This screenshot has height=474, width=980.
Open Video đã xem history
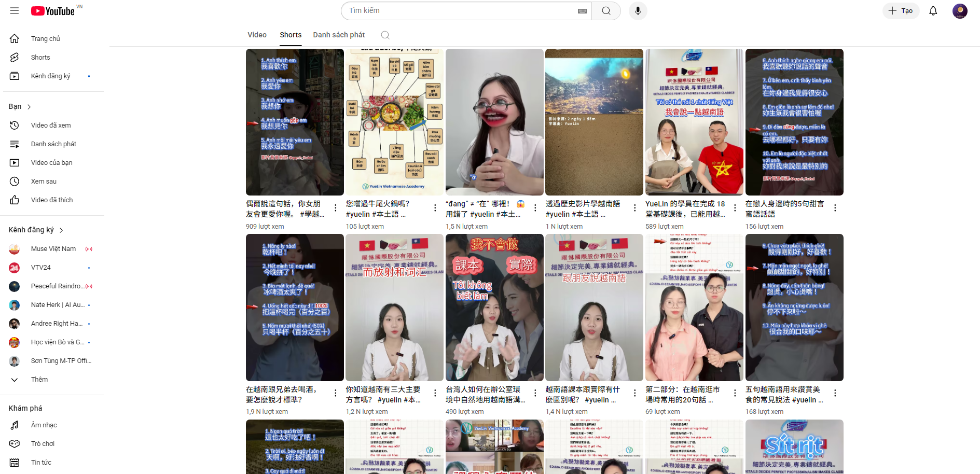click(x=51, y=126)
